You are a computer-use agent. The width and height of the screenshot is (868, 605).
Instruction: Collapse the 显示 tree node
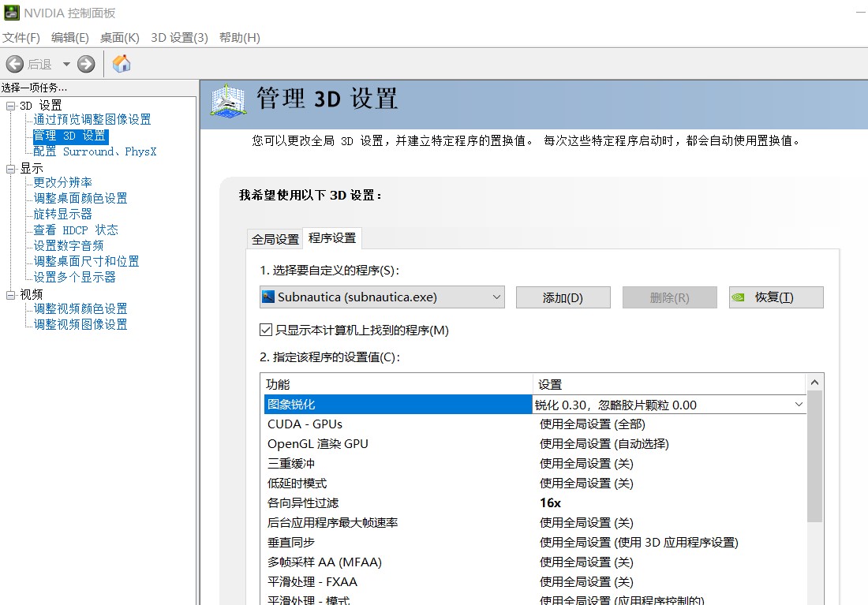coord(10,169)
